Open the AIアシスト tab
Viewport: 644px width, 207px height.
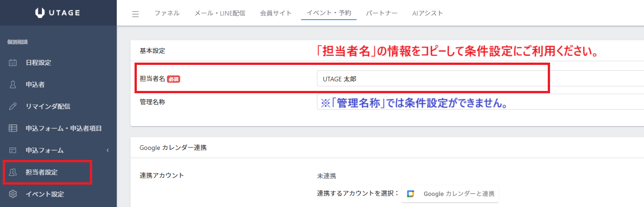[427, 13]
